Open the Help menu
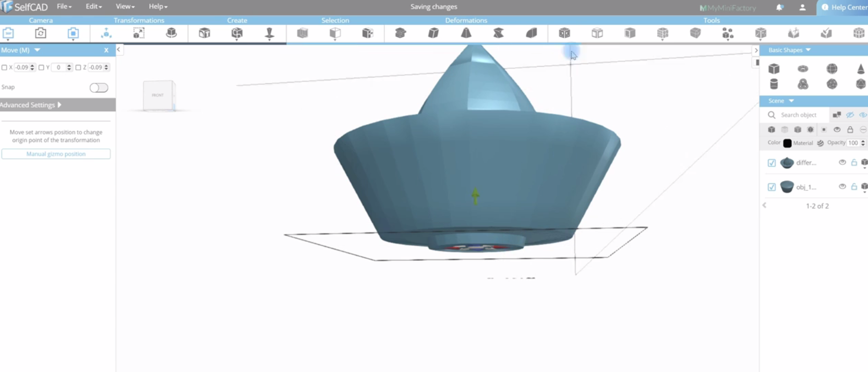The height and width of the screenshot is (372, 868). [x=158, y=7]
